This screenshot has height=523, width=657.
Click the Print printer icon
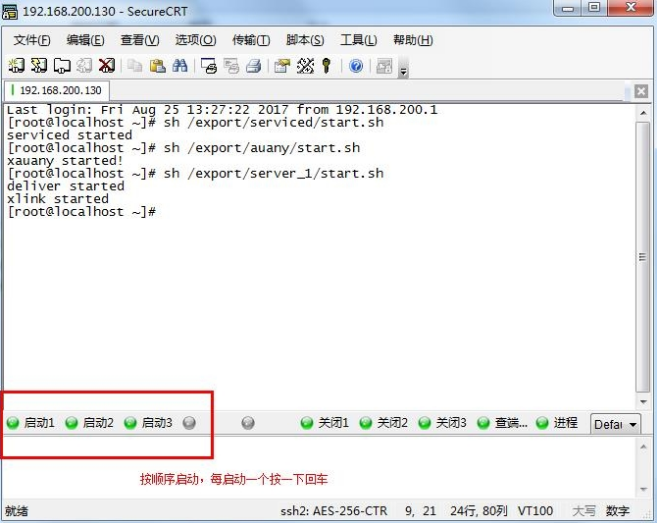click(253, 66)
